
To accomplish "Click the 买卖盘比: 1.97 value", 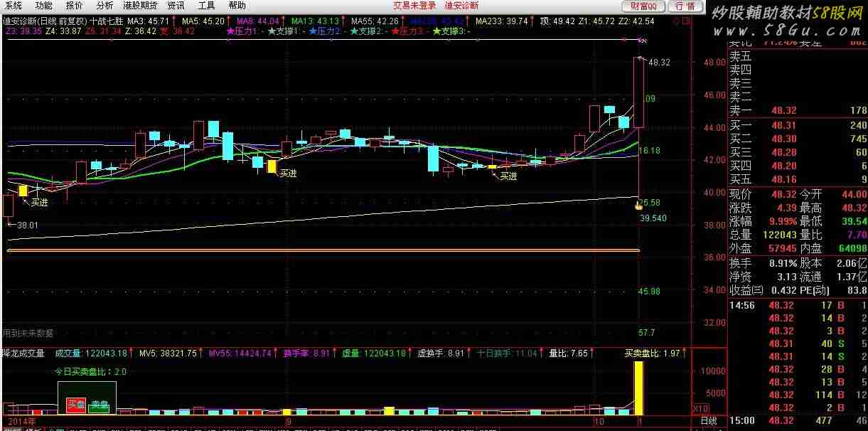I will [652, 353].
